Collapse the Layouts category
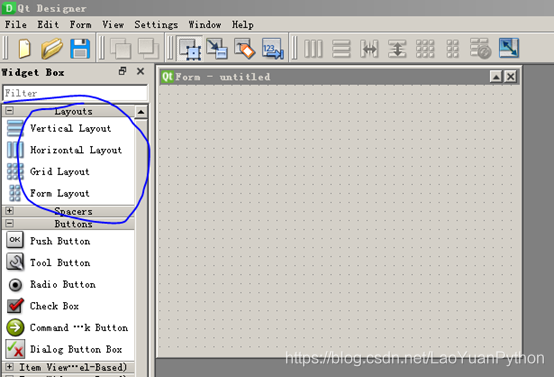This screenshot has height=377, width=554. coord(10,111)
